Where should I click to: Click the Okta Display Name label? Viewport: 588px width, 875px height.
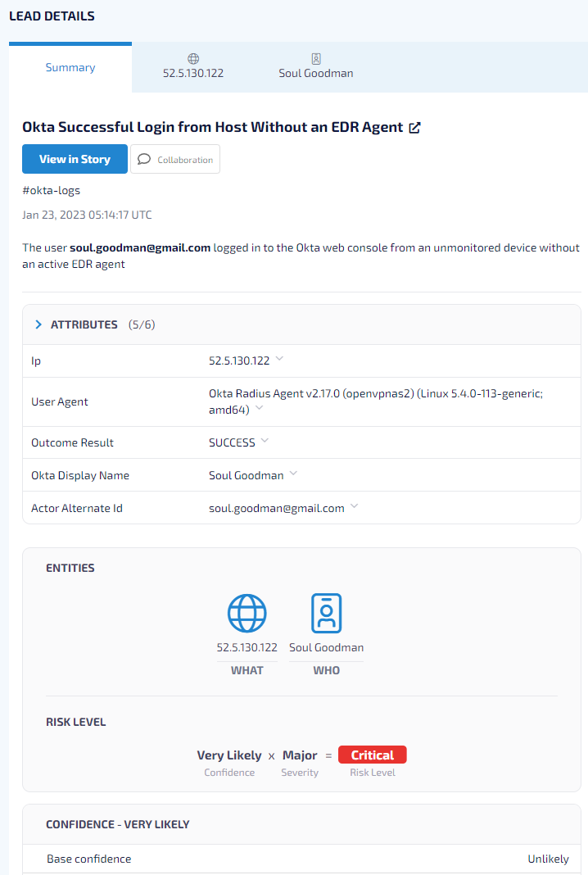pos(80,475)
